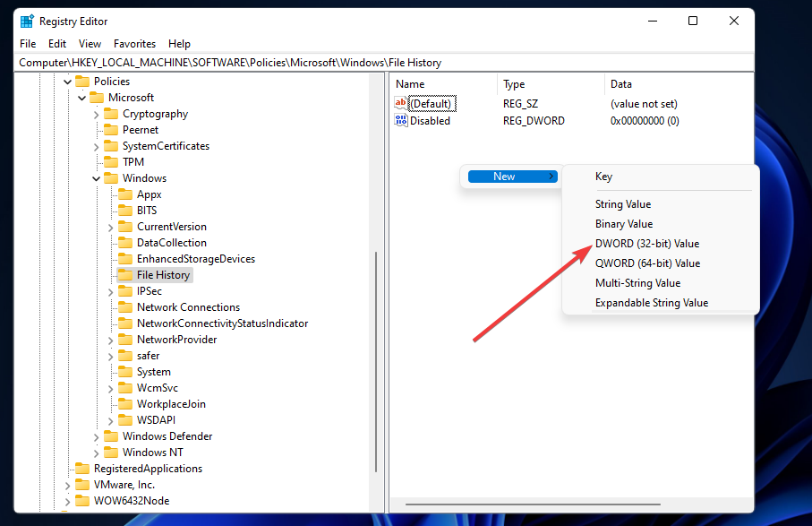The width and height of the screenshot is (812, 526).
Task: Select the New submenu entry
Action: tap(513, 177)
